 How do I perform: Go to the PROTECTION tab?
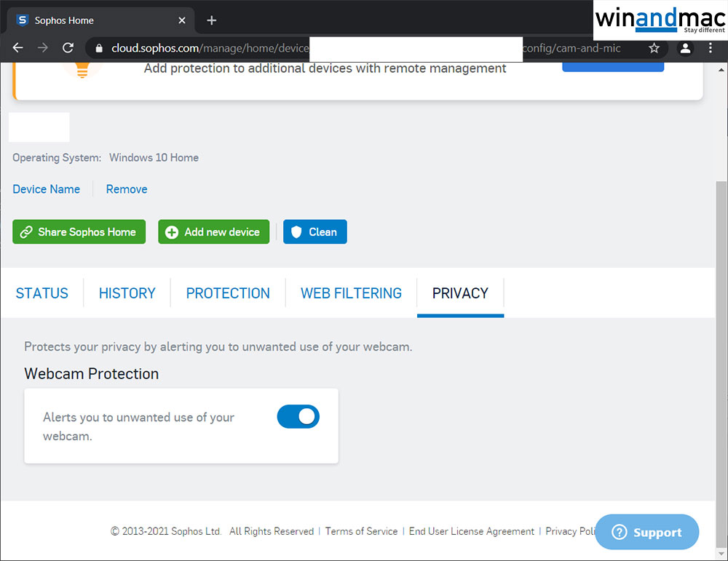(x=228, y=293)
